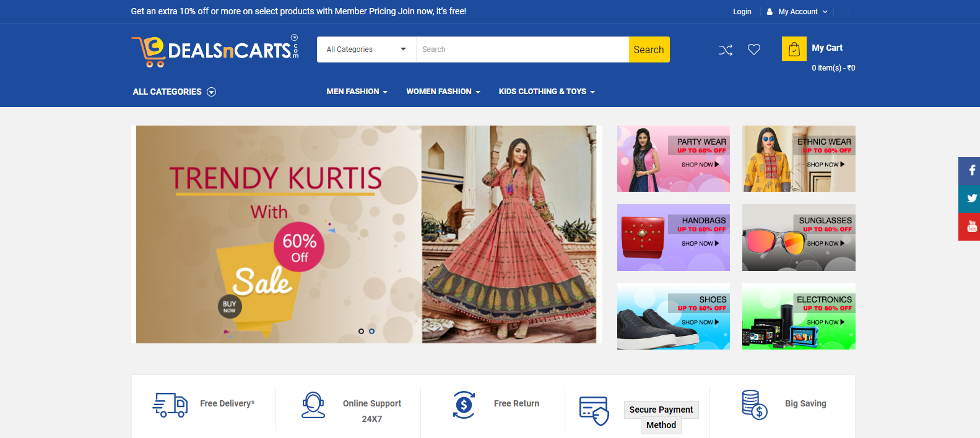Click the Free Delivery truck icon

pyautogui.click(x=170, y=405)
